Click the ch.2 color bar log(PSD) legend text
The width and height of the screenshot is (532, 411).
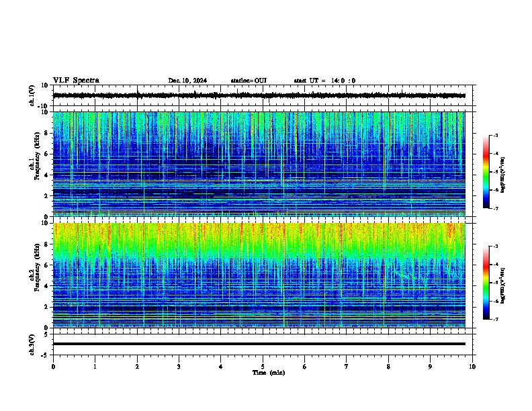[503, 286]
